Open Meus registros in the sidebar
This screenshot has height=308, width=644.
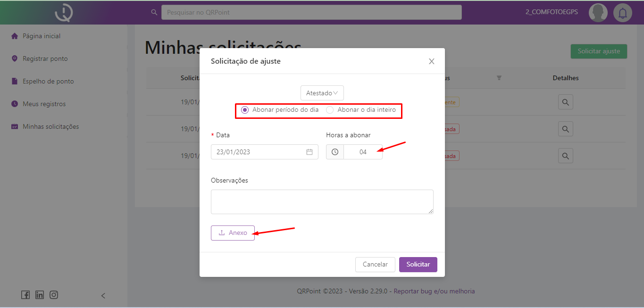(x=44, y=104)
